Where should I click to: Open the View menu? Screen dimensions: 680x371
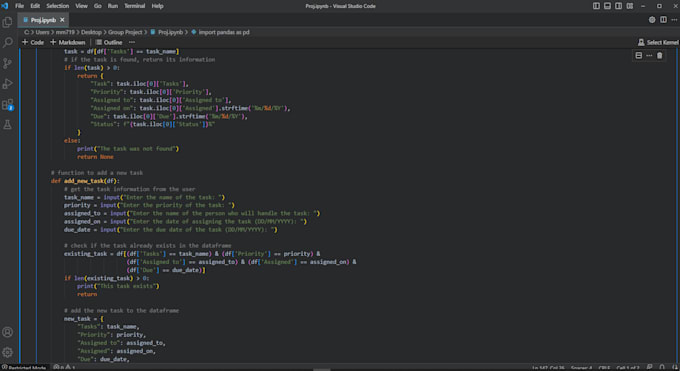pyautogui.click(x=81, y=6)
